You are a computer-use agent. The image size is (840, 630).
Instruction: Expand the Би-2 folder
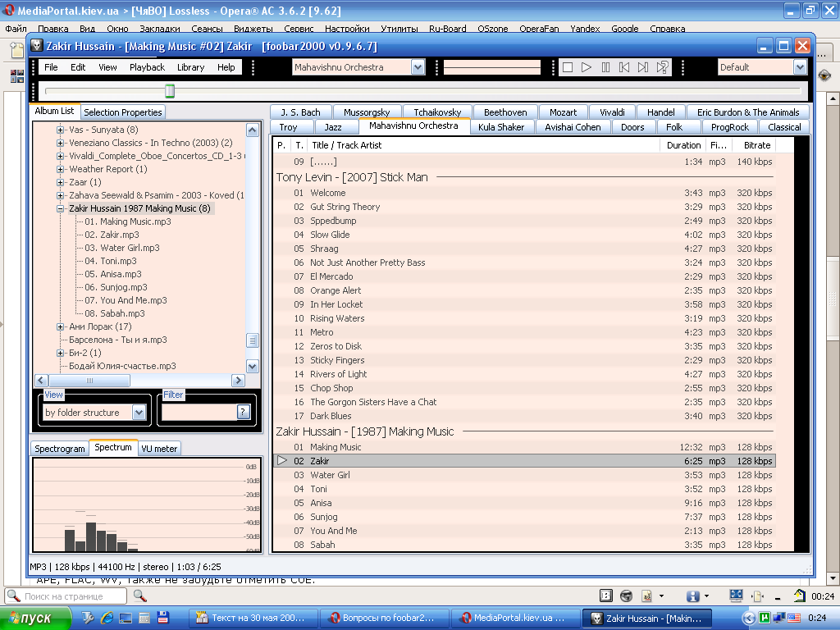(61, 353)
